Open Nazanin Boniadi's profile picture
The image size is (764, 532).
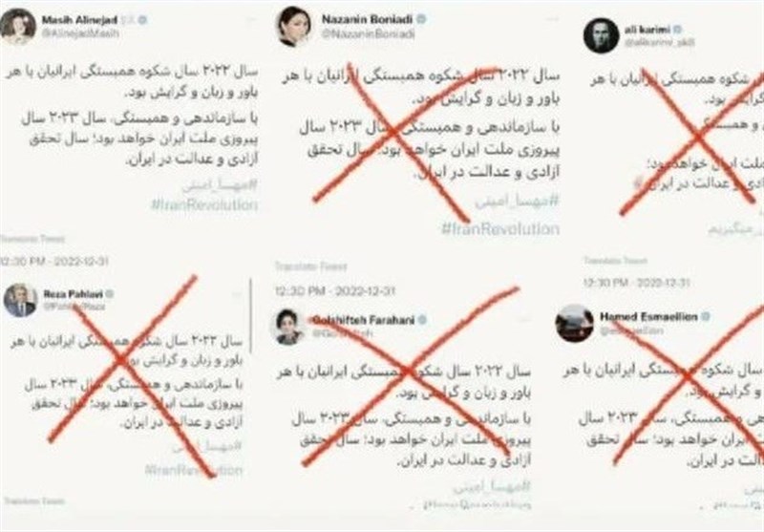pos(294,27)
